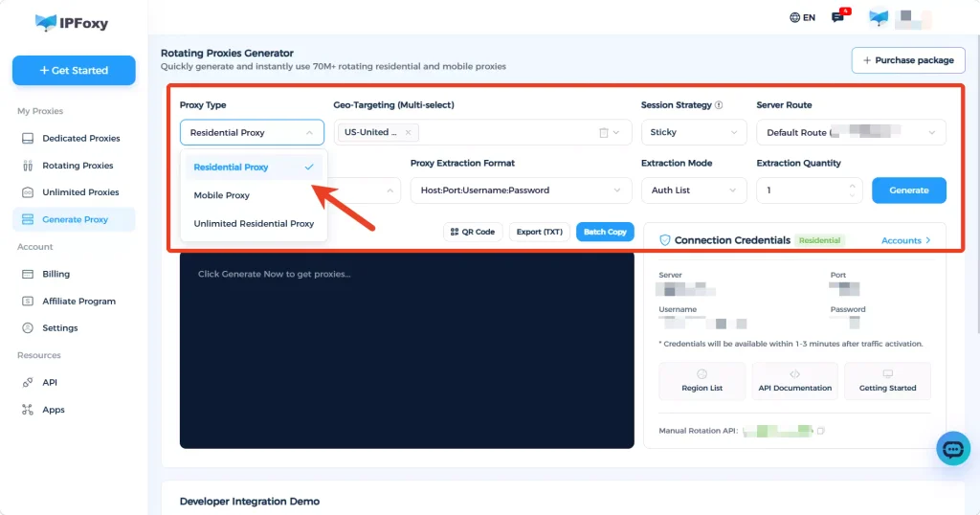Viewport: 980px width, 515px height.
Task: Click the Generate Proxy sidebar icon
Action: coord(28,219)
